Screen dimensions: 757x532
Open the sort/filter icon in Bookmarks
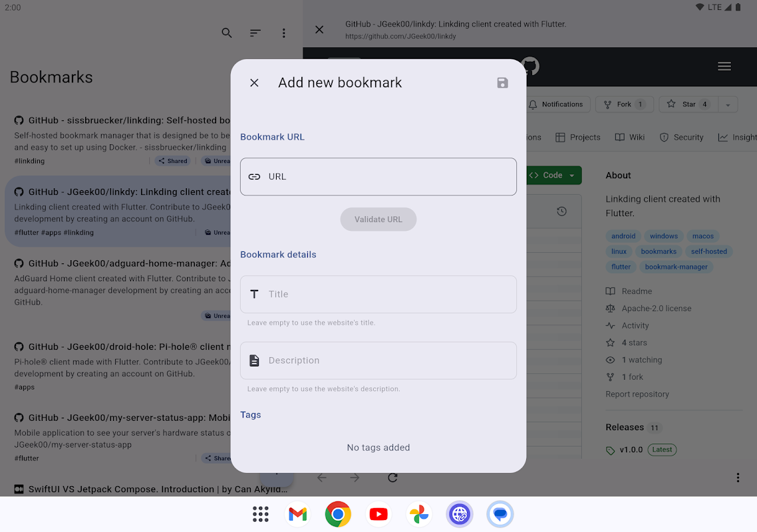(x=255, y=33)
